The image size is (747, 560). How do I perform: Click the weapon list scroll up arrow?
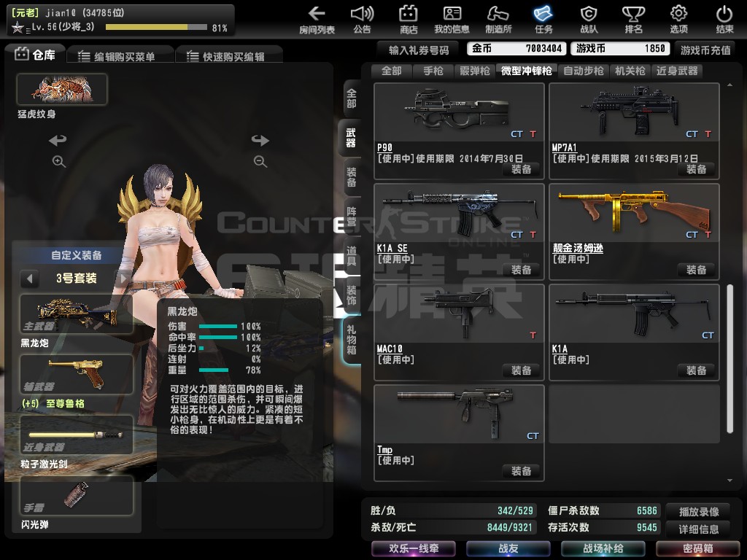tap(729, 85)
